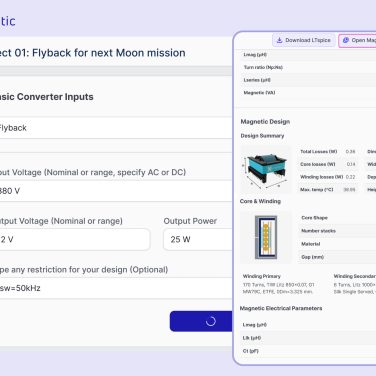Click the Llk (µH) electrical parameter row
Viewport: 376px width, 376px height.
click(308, 338)
